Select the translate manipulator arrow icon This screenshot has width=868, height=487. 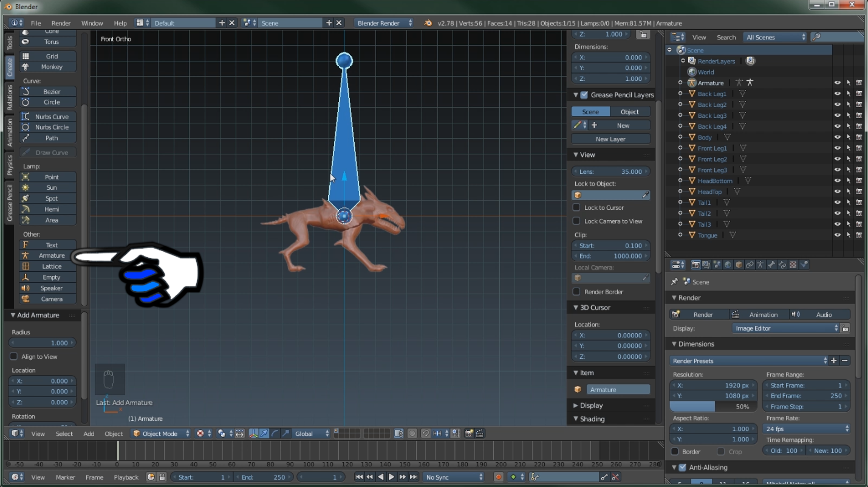pos(264,433)
